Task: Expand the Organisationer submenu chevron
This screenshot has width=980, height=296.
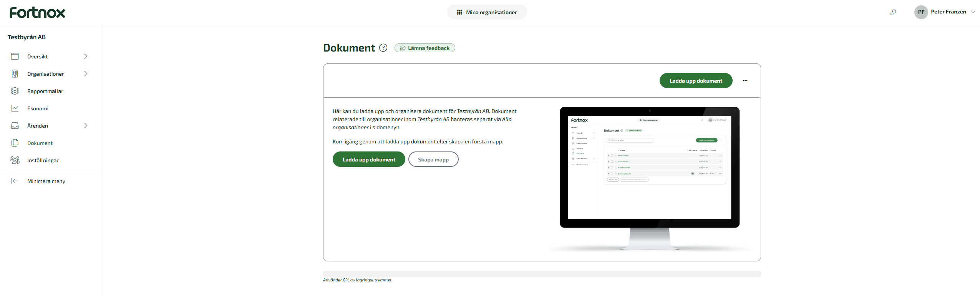Action: tap(86, 74)
